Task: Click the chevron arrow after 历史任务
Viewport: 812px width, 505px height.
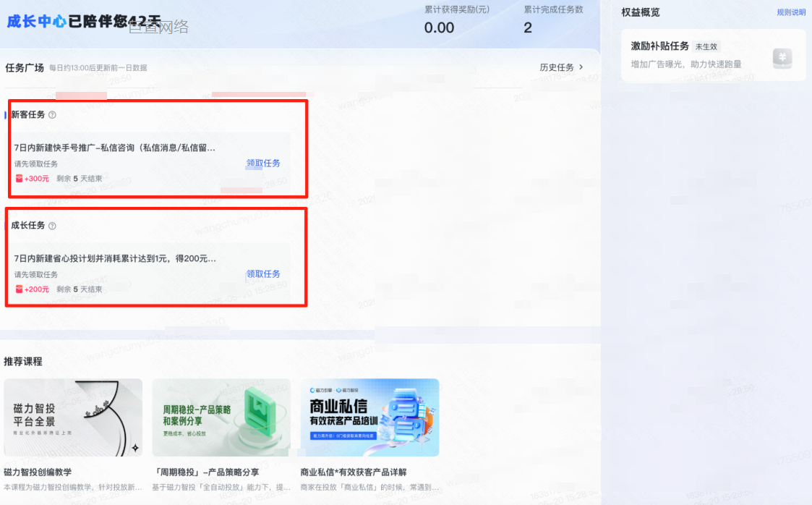Action: (581, 67)
